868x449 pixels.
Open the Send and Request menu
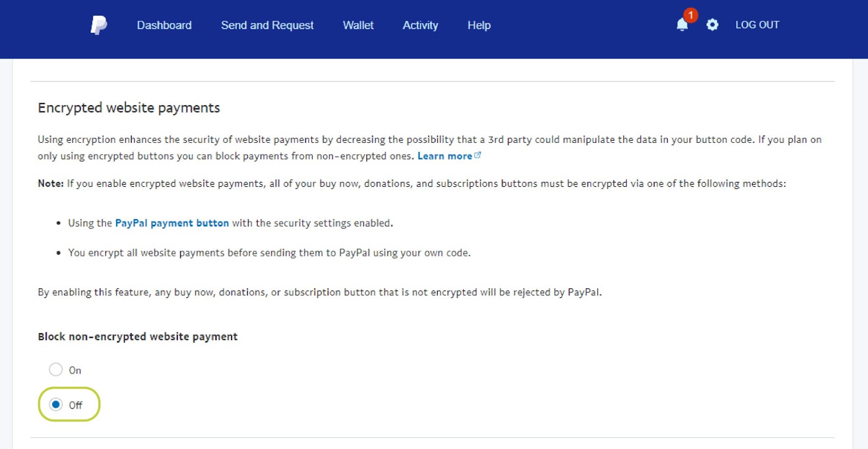click(267, 25)
